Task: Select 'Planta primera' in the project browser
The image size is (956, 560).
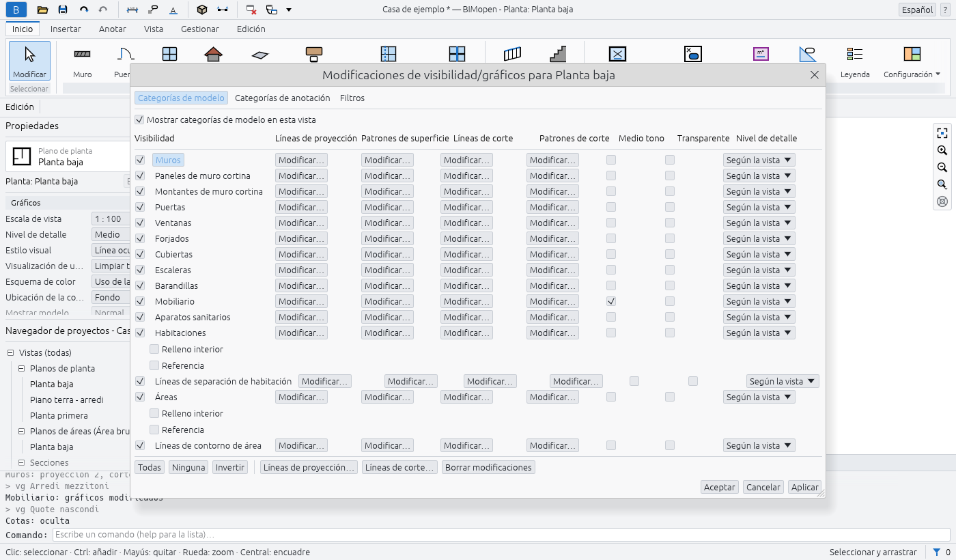Action: [x=59, y=416]
